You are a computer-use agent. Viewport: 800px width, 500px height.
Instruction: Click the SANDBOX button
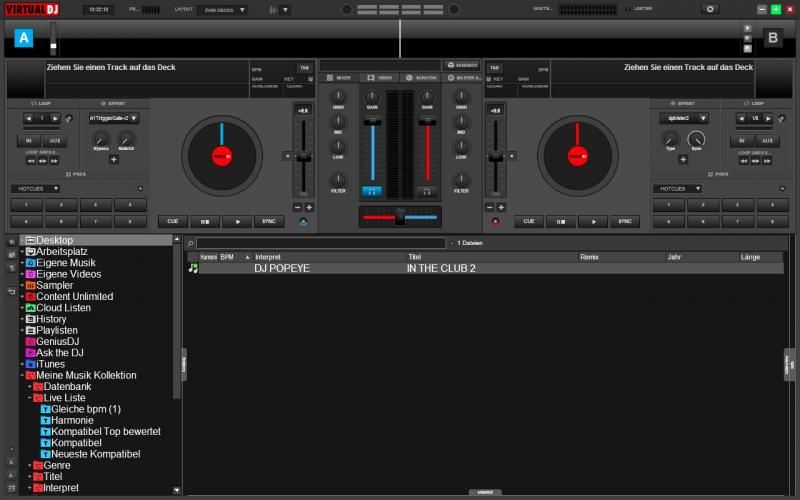tap(462, 65)
